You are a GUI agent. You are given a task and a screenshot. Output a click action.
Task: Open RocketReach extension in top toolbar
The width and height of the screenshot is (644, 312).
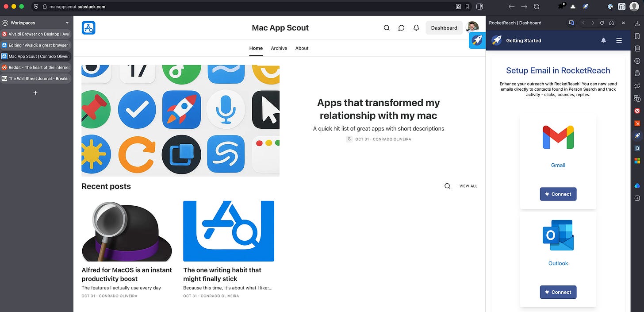(585, 7)
